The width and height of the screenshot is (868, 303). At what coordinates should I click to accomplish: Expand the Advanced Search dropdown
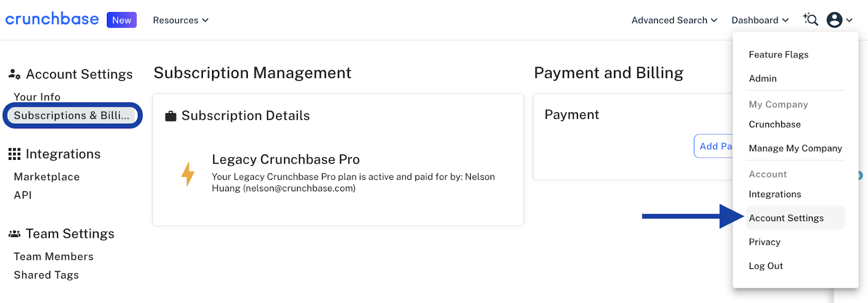674,20
